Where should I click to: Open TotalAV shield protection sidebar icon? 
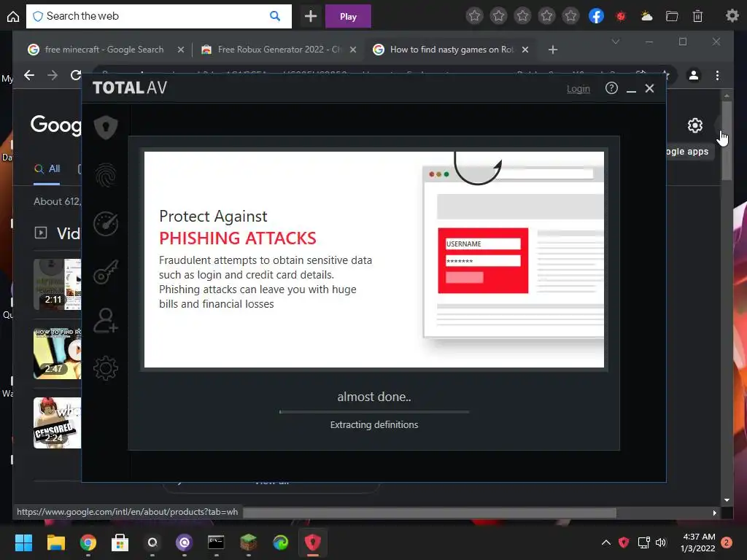coord(106,127)
